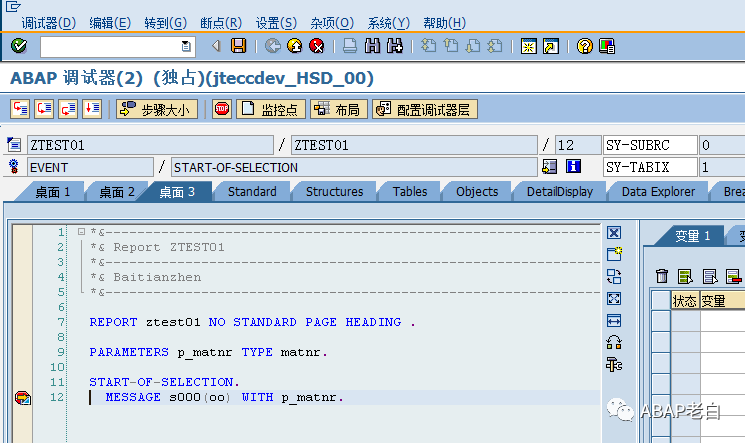The width and height of the screenshot is (745, 443).
Task: Click the Create New Session icon
Action: point(528,46)
